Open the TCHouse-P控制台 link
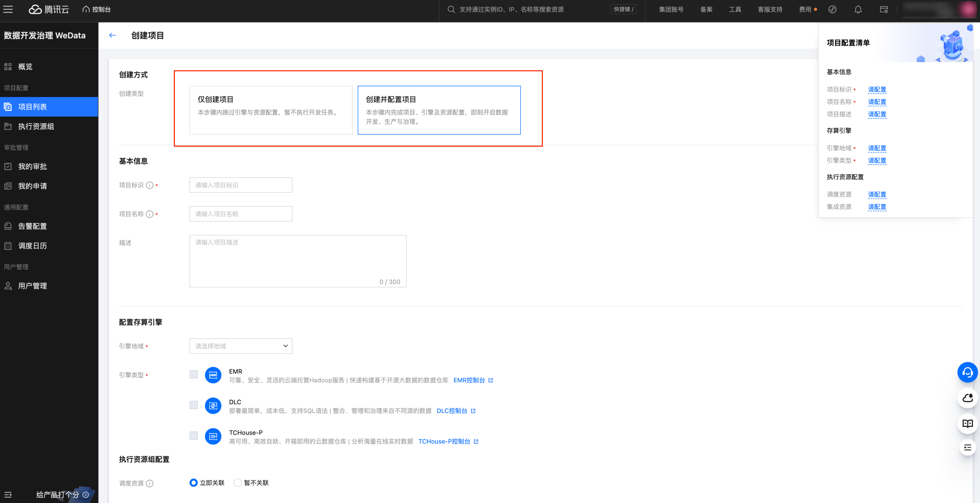 point(448,442)
